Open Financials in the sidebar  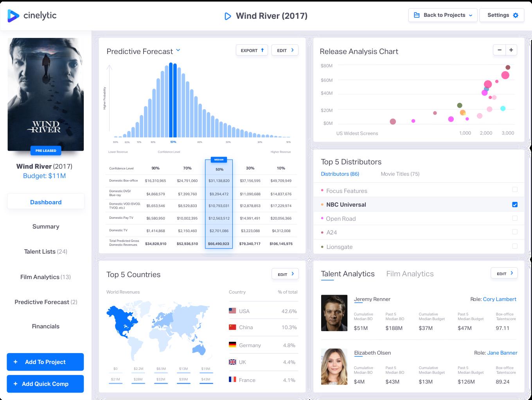pos(46,326)
